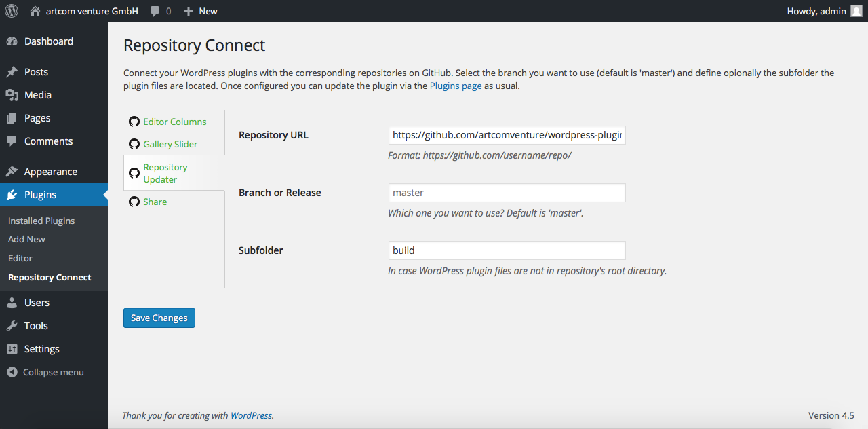Click the Repository URL label
Image resolution: width=868 pixels, height=429 pixels.
(x=273, y=135)
